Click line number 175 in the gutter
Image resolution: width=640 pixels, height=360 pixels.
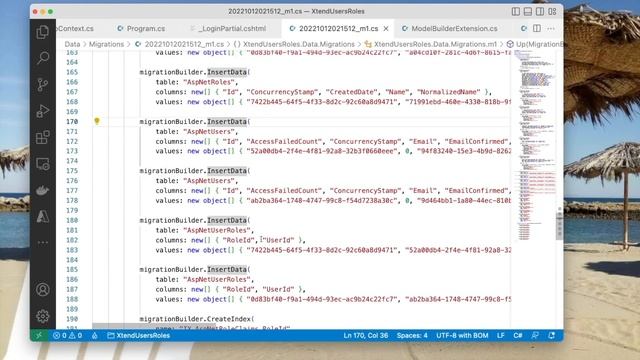tap(72, 171)
